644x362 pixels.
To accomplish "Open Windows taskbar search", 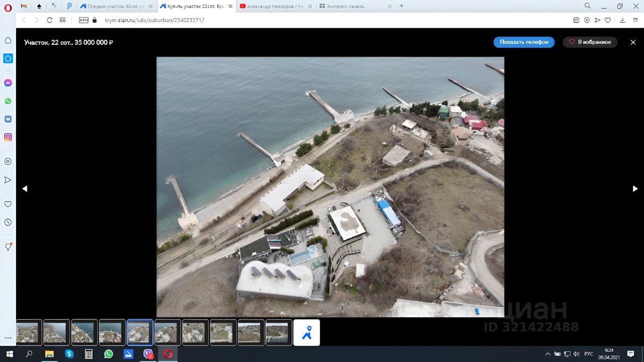I will coord(29,354).
